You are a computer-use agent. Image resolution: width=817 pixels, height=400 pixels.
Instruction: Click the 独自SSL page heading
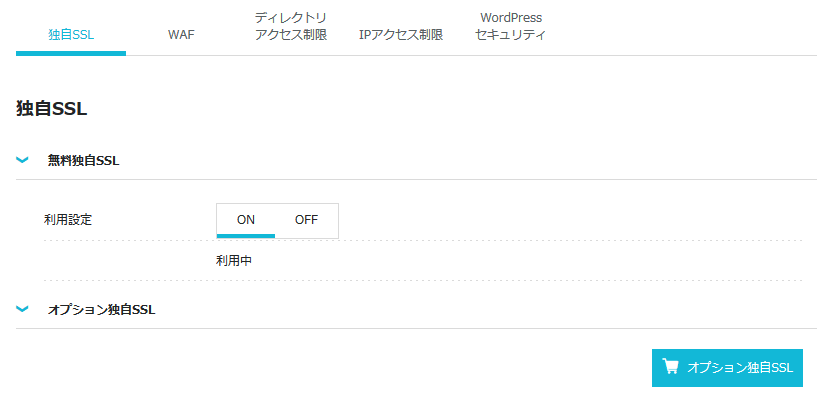52,110
